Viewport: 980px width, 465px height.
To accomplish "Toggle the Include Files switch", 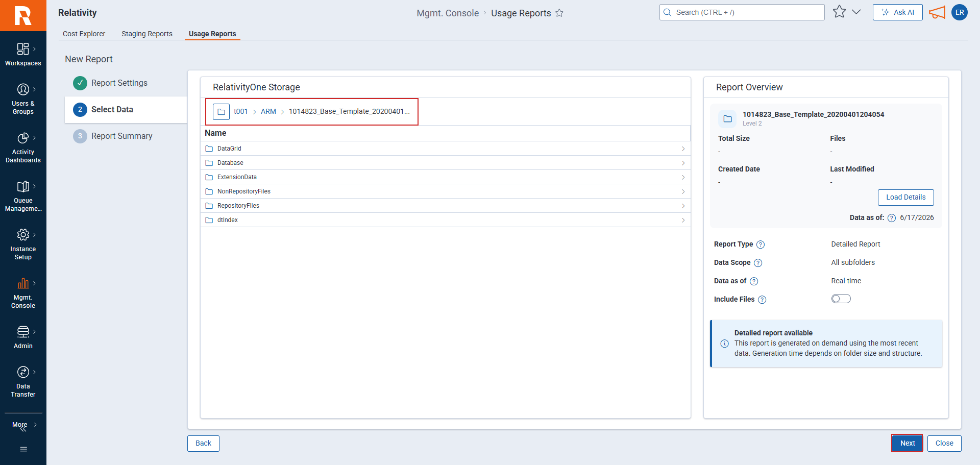I will [841, 299].
